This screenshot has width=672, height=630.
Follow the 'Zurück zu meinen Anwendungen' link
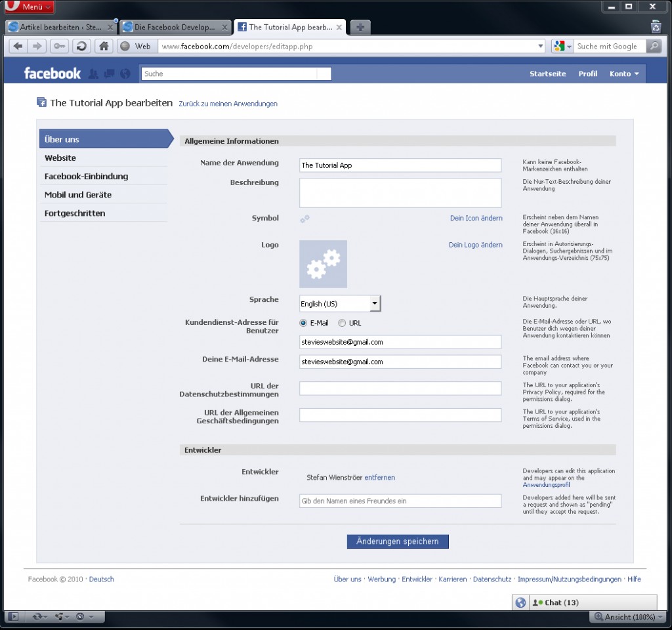228,104
